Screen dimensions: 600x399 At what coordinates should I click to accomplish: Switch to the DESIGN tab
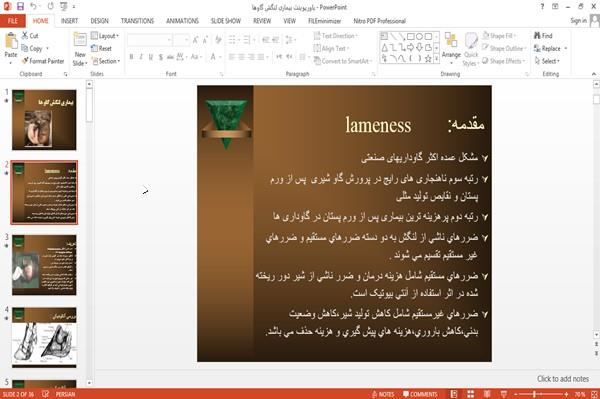99,21
